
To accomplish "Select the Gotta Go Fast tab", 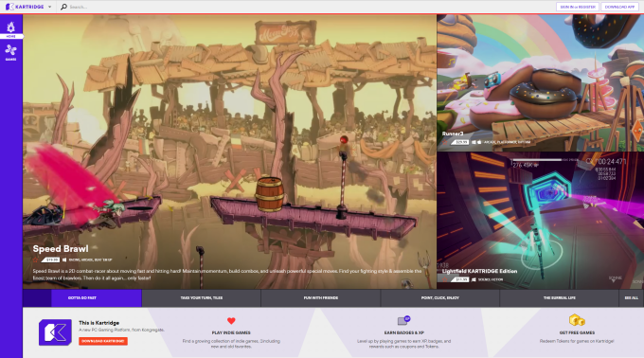I will click(x=82, y=298).
